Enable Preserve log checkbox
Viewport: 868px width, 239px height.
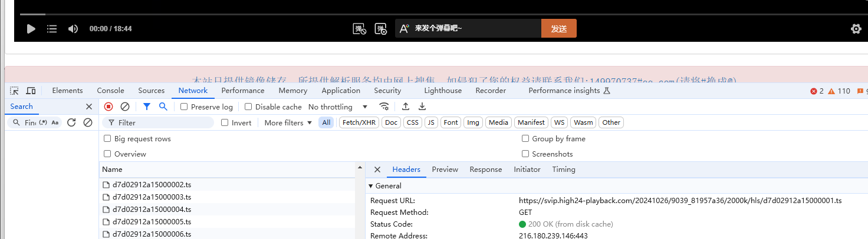point(184,107)
